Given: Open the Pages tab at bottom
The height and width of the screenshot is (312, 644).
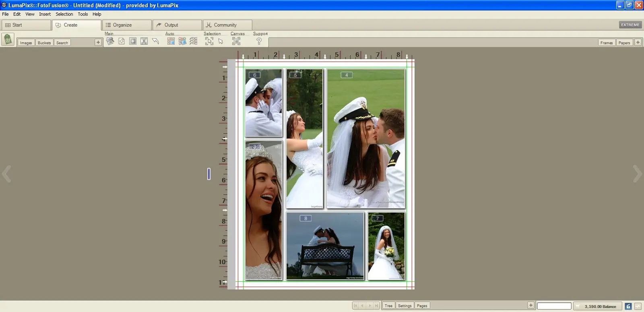Looking at the screenshot, I should pos(422,306).
